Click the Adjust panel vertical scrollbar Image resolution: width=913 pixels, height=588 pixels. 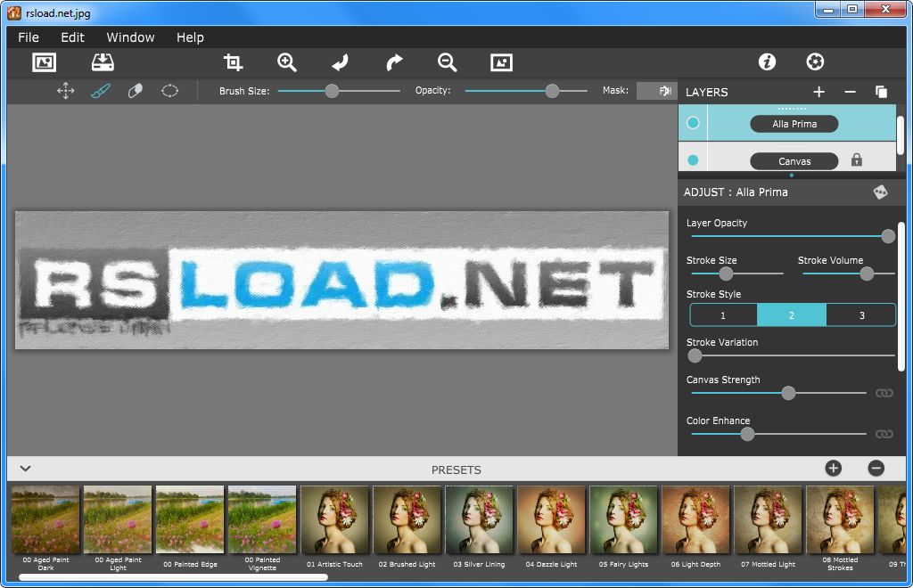coord(901,297)
